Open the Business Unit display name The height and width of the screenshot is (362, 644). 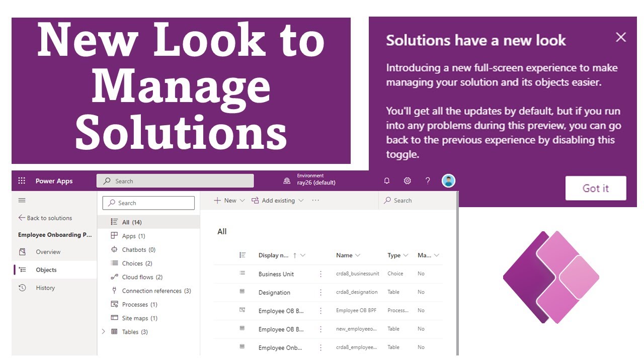[276, 274]
